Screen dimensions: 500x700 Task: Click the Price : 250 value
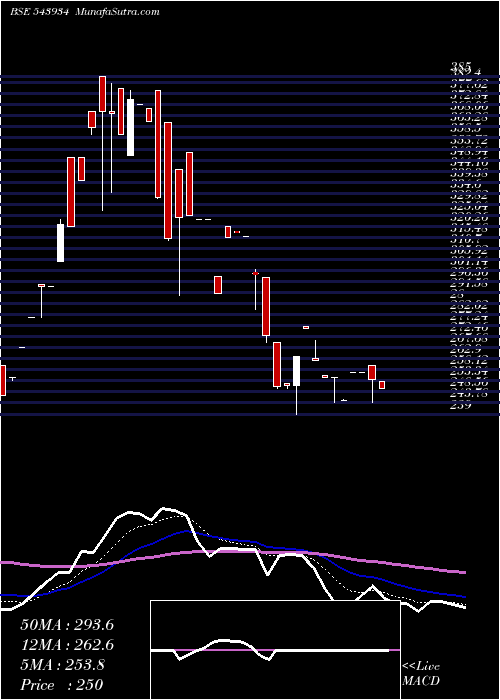62,685
